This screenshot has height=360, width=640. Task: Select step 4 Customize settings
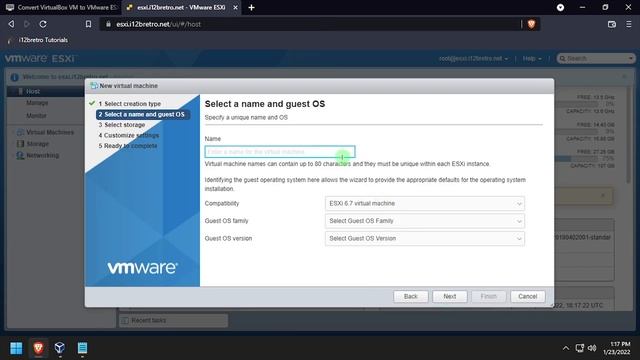[x=129, y=135]
